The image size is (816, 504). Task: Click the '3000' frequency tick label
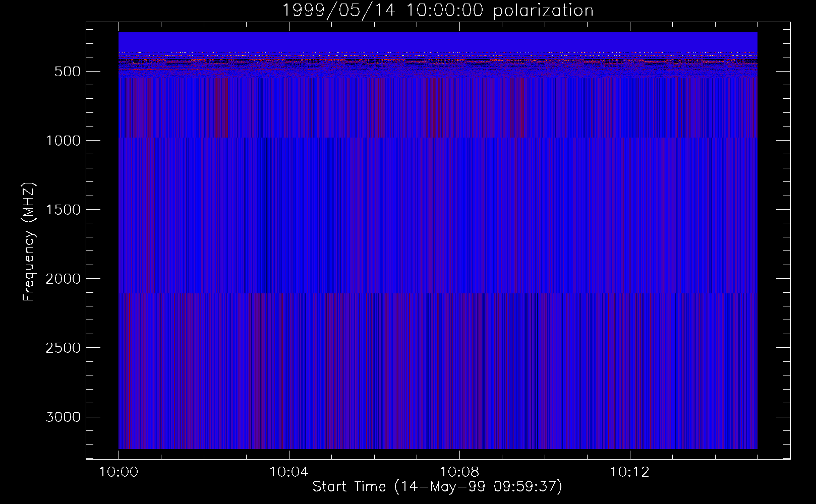(63, 417)
